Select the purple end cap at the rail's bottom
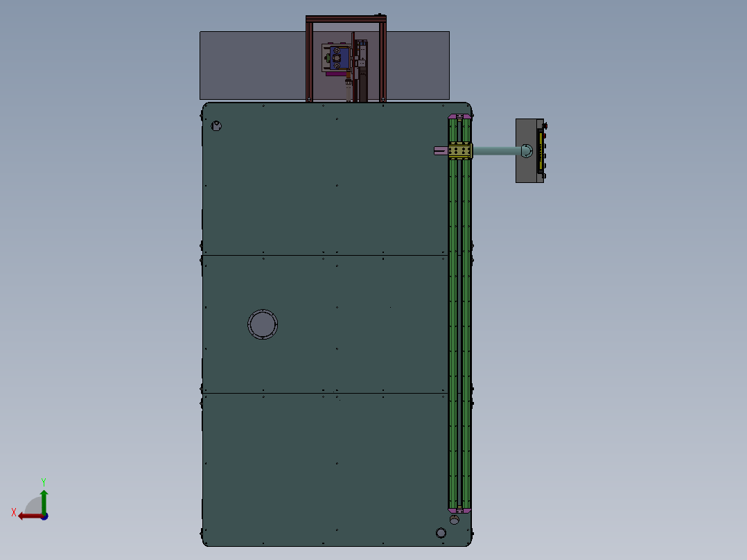747x560 pixels. tap(459, 510)
